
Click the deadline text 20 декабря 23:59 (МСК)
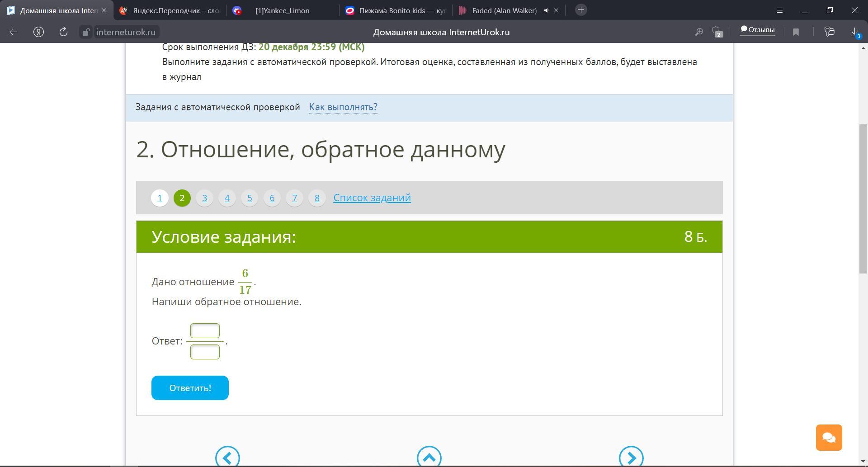pos(311,47)
